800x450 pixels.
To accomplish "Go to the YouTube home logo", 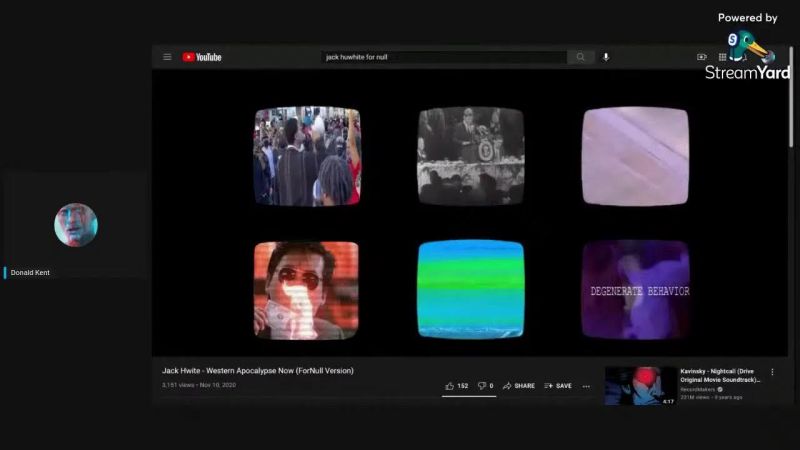I will [x=202, y=57].
